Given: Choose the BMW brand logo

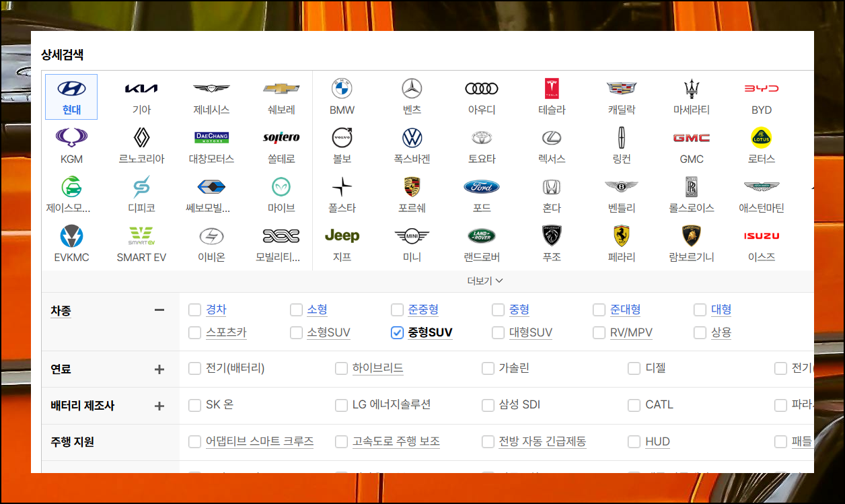Looking at the screenshot, I should (342, 88).
